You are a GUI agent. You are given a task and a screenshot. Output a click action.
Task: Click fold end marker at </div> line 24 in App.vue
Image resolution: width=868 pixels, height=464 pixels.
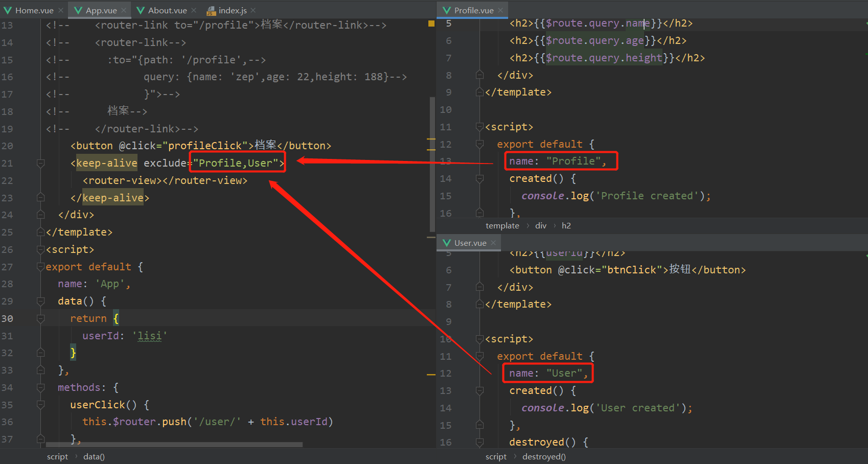41,215
